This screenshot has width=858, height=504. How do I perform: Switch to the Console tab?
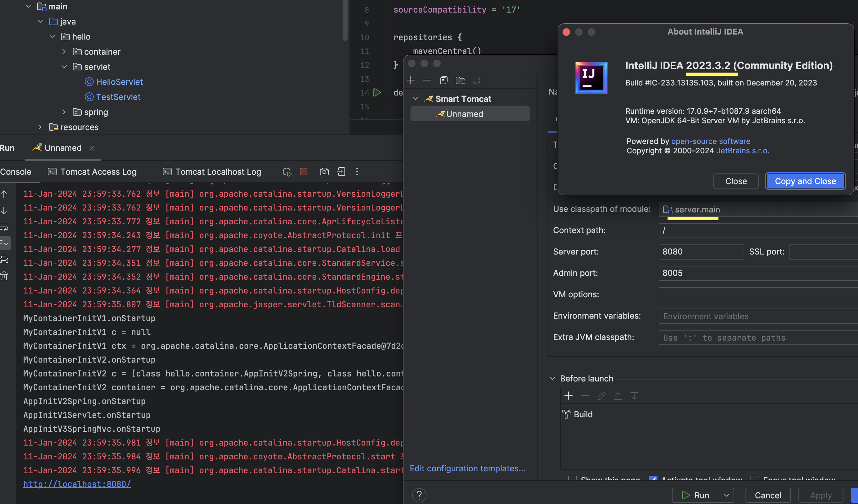[16, 172]
